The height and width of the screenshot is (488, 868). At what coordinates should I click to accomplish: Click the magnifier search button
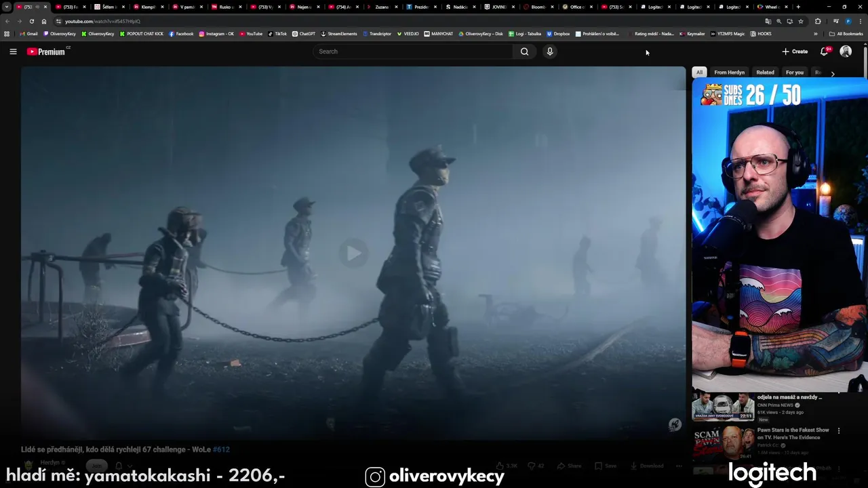tap(524, 52)
